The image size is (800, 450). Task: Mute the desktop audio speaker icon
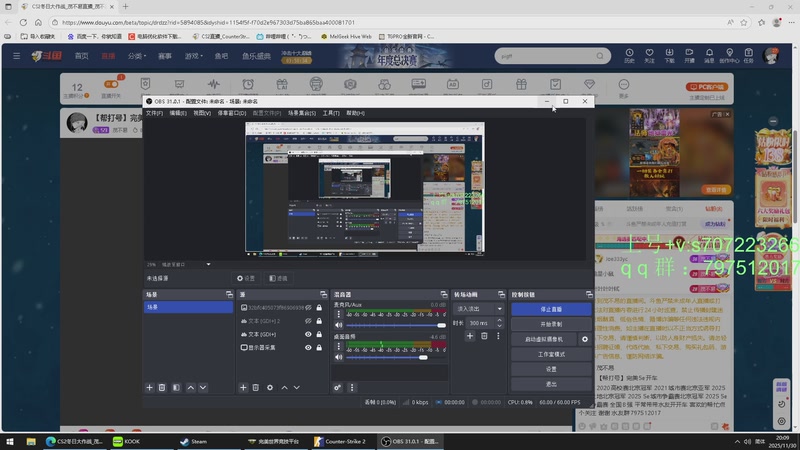[x=339, y=357]
